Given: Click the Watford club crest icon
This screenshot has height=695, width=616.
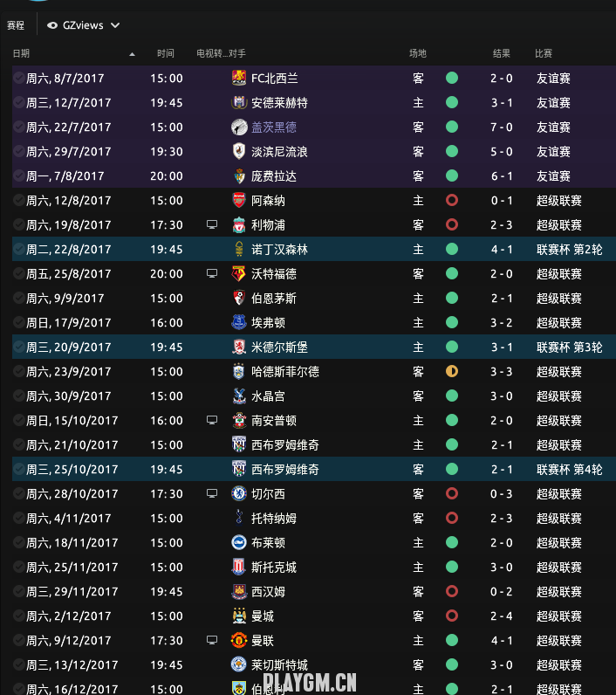Looking at the screenshot, I should [x=239, y=273].
